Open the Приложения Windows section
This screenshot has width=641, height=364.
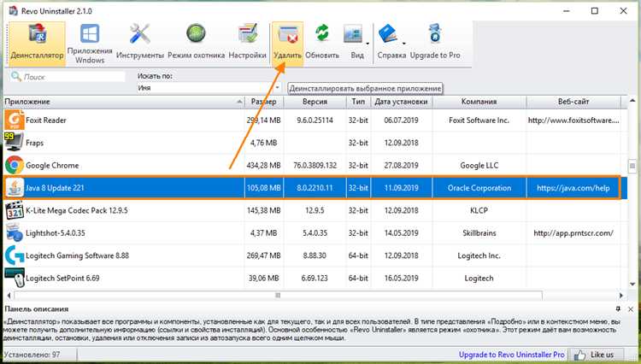91,43
